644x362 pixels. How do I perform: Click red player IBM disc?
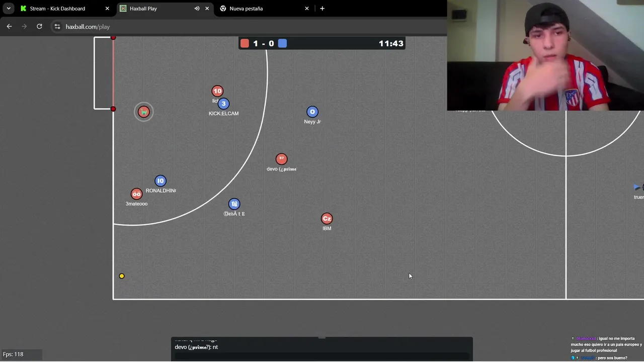tap(327, 219)
